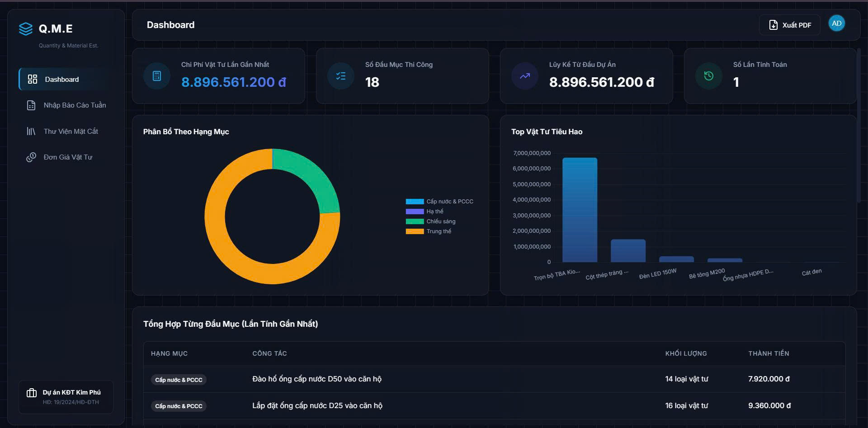Click the Trọn bộ TBA Kio bar in chart
This screenshot has width=868, height=428.
580,210
